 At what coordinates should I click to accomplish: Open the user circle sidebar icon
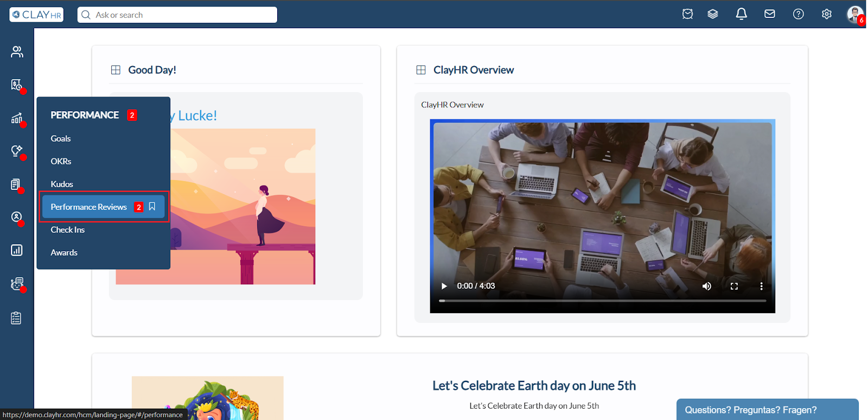click(x=17, y=218)
